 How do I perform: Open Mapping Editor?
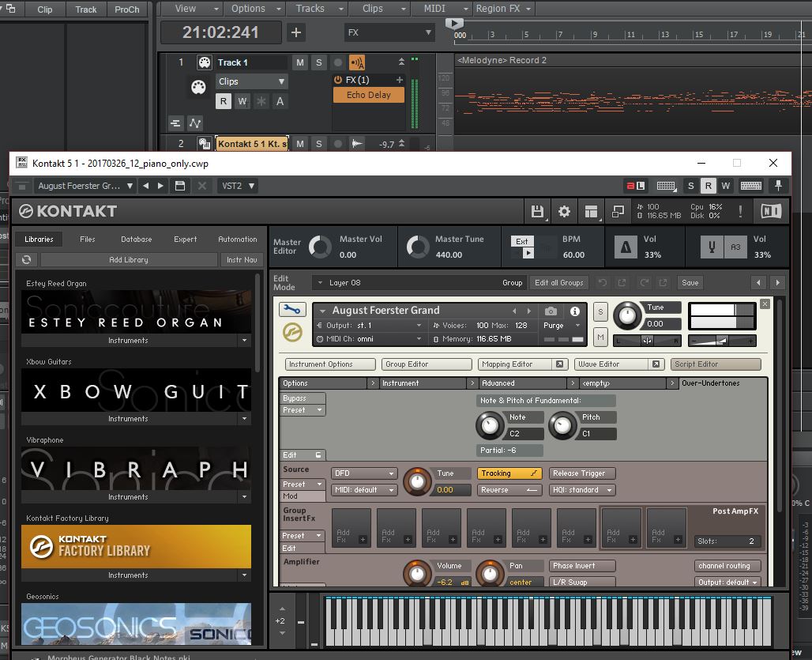tap(523, 364)
